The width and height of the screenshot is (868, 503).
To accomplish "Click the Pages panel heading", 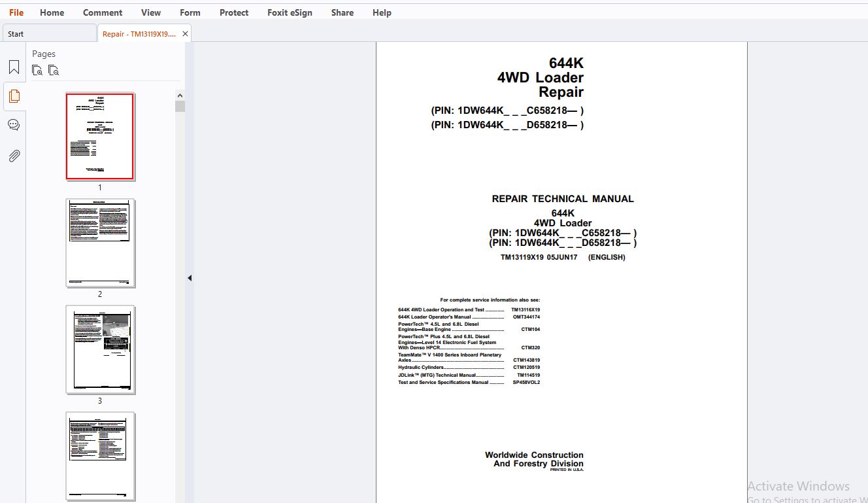I will pyautogui.click(x=44, y=54).
